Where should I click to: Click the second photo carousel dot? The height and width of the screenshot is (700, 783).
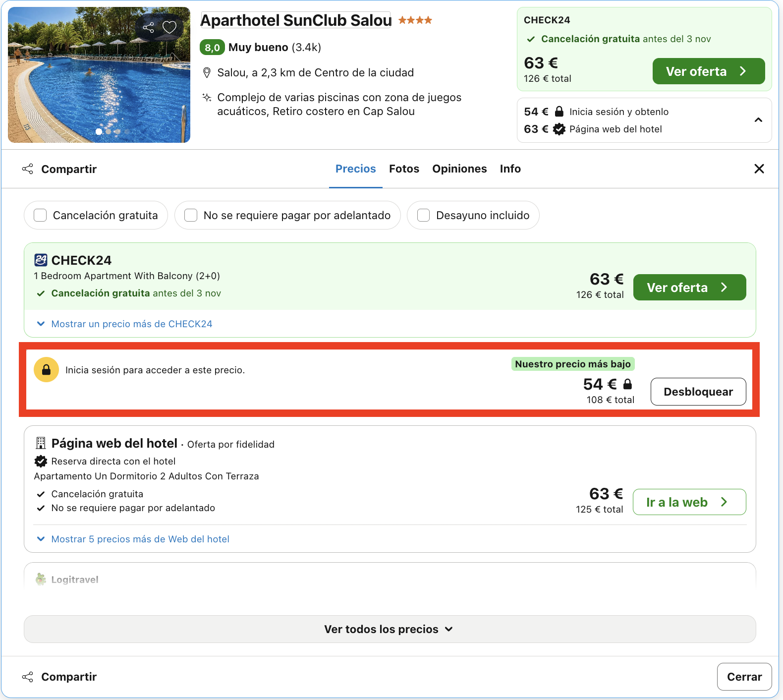[x=109, y=131]
